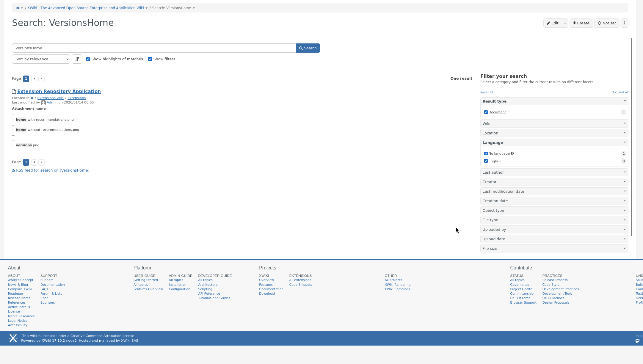Click the home breadcrumb icon

(18, 8)
